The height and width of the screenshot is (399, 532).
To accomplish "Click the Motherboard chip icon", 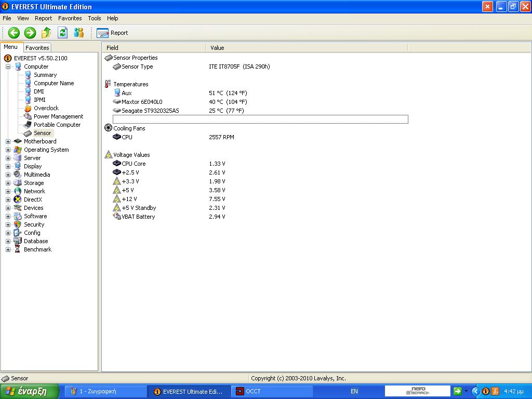I will 18,141.
